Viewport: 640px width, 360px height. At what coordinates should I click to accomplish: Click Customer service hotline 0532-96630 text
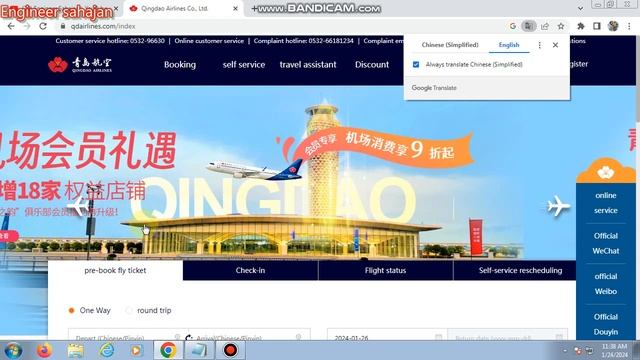point(110,41)
